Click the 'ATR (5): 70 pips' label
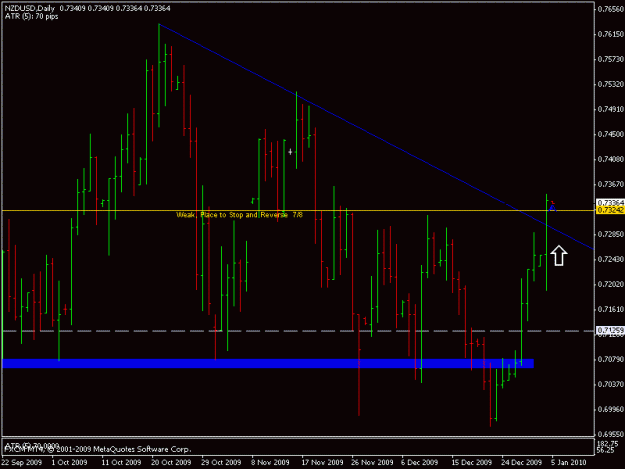The width and height of the screenshot is (625, 469). point(31,16)
